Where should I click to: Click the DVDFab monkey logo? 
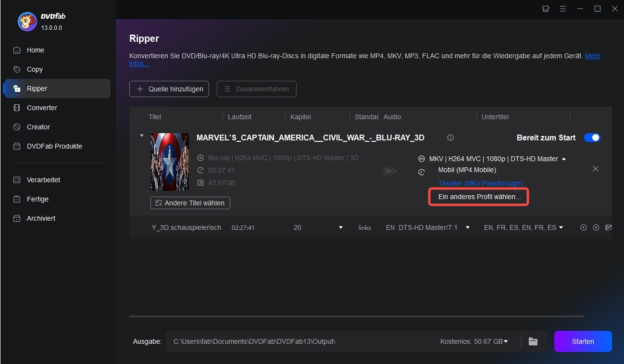pos(27,21)
